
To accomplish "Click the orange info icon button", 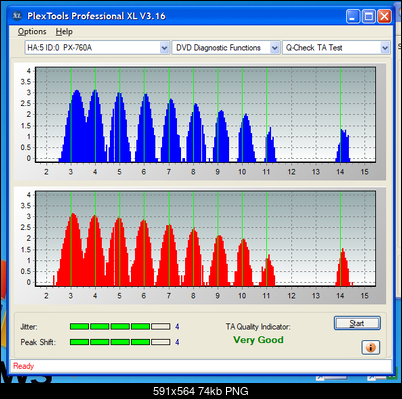I will (x=371, y=348).
